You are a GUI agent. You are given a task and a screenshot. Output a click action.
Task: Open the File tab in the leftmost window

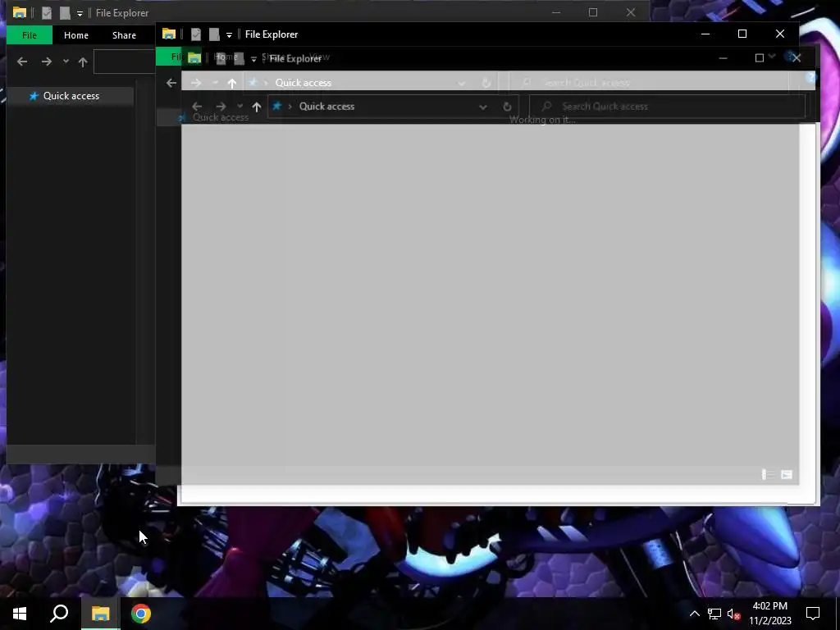point(30,35)
